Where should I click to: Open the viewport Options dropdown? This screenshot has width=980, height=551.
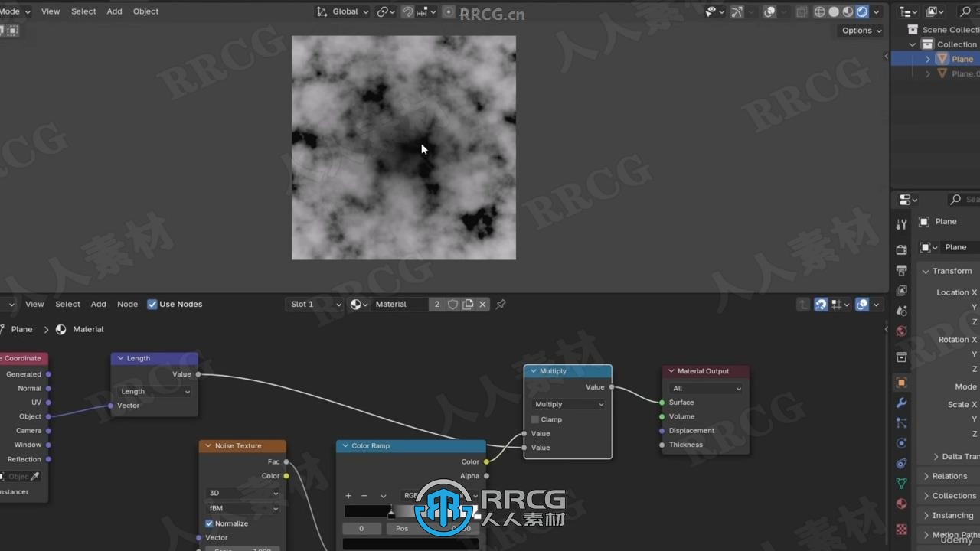click(x=861, y=31)
